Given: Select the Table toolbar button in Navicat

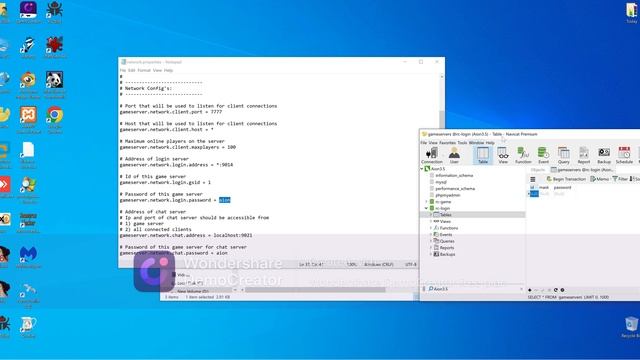Looking at the screenshot, I should (x=483, y=156).
